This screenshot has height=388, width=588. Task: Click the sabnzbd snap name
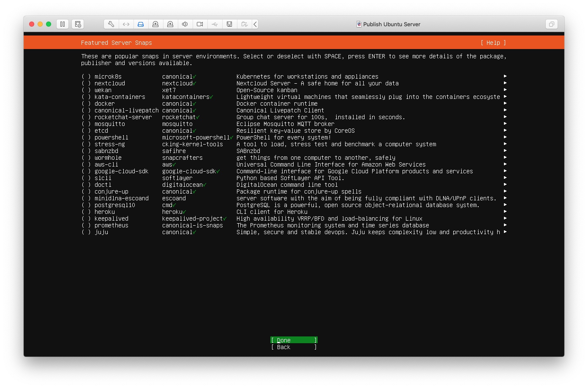pos(106,151)
